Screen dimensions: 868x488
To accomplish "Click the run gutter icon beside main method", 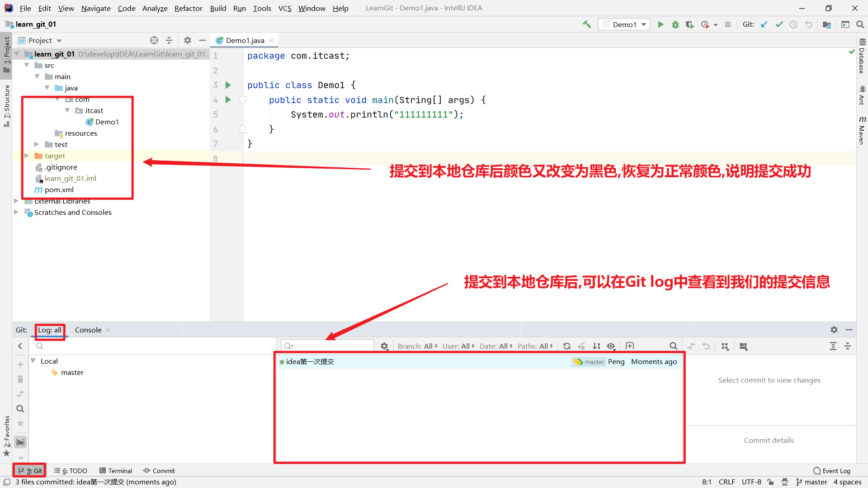I will 228,99.
